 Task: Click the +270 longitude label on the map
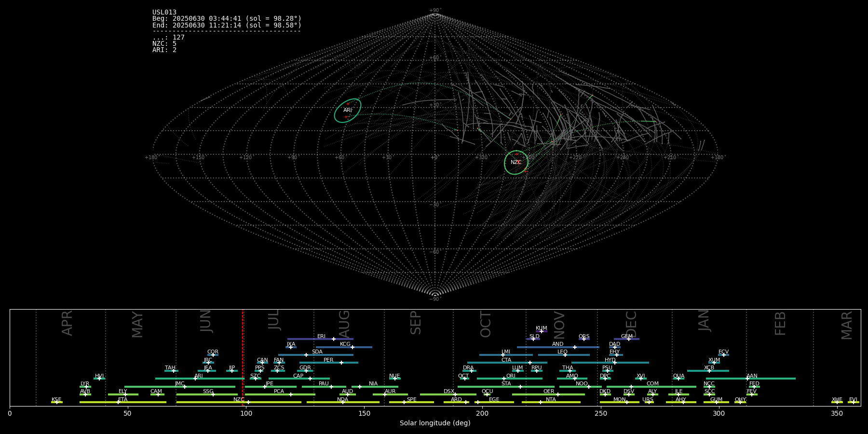[575, 158]
